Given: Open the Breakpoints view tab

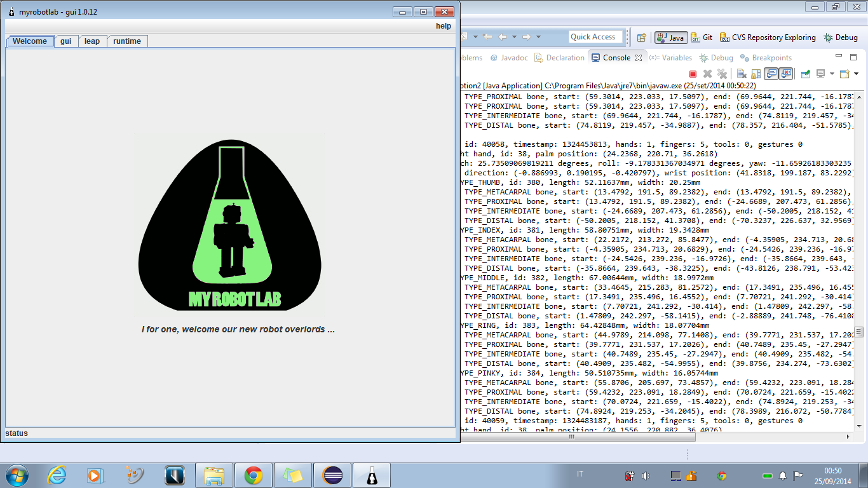Looking at the screenshot, I should click(766, 58).
